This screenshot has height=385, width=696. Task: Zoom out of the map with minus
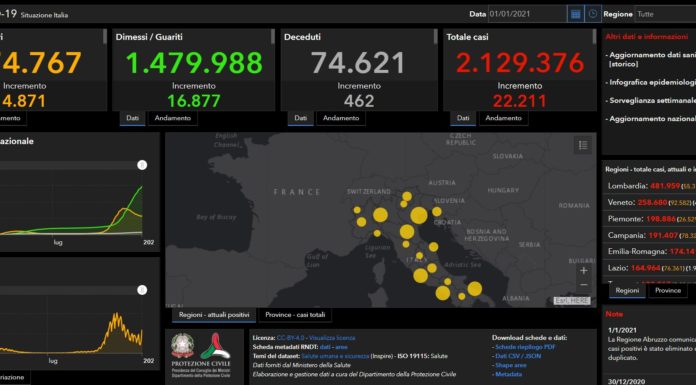point(584,285)
